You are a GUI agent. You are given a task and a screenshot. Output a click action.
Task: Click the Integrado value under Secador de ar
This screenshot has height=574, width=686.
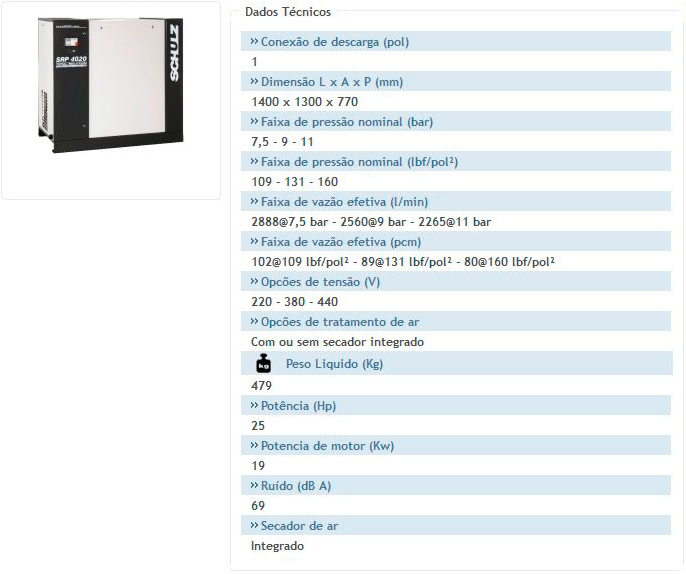[x=278, y=546]
